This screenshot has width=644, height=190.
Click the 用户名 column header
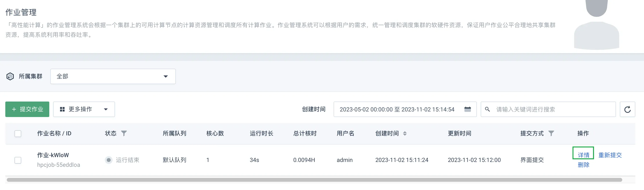(x=345, y=133)
